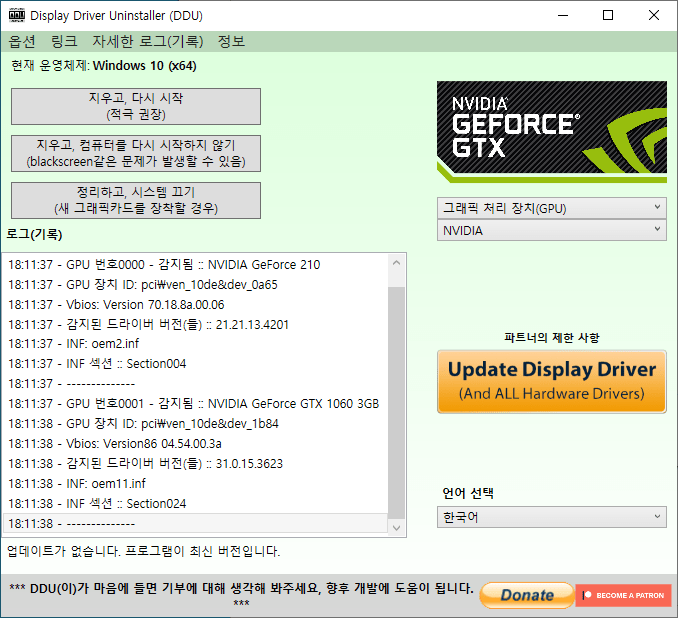Select log row driver version 31.0.15.3623
The image size is (678, 618).
coord(195,464)
